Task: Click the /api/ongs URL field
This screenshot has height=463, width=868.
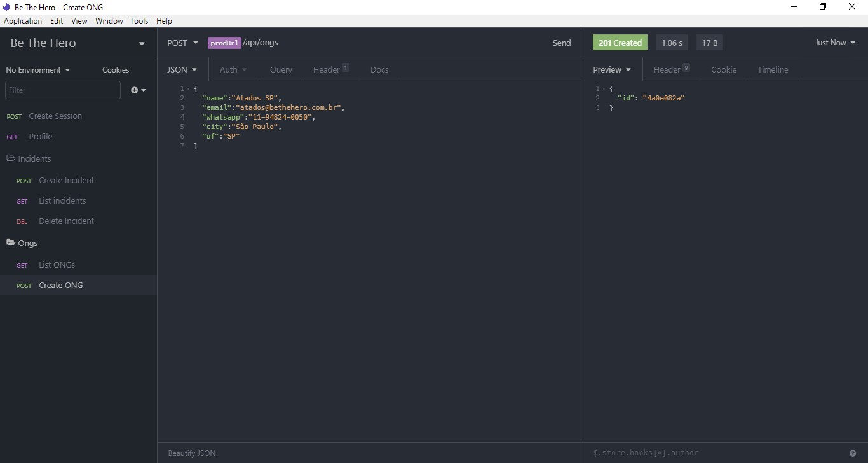Action: tap(261, 43)
